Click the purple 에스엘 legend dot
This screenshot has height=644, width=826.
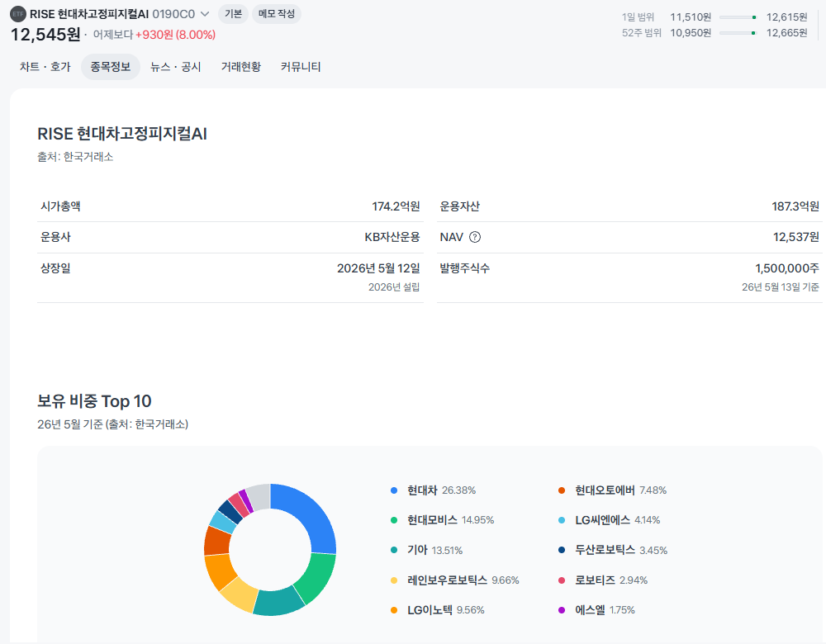pyautogui.click(x=562, y=610)
